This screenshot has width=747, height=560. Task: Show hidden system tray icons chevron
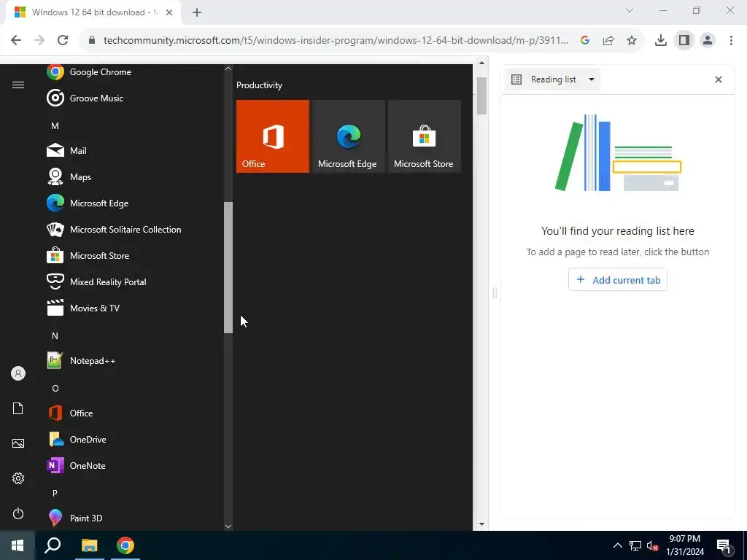click(617, 545)
